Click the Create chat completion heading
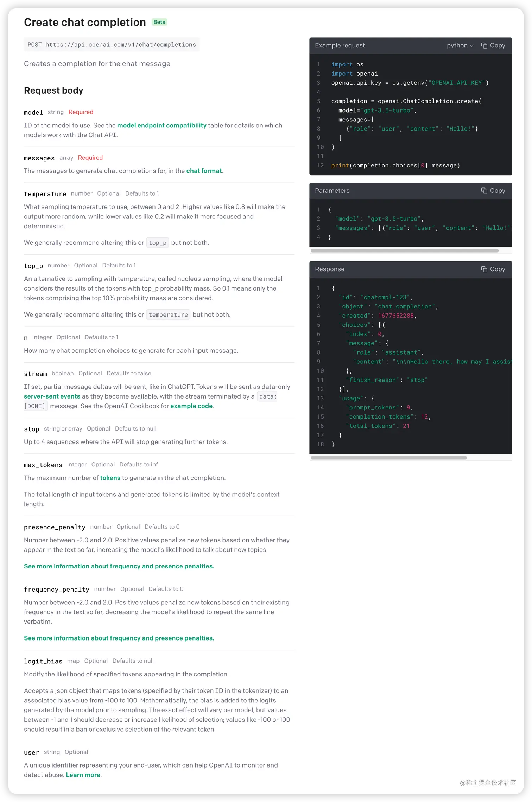Screen dimensions: 532x802 (x=85, y=22)
